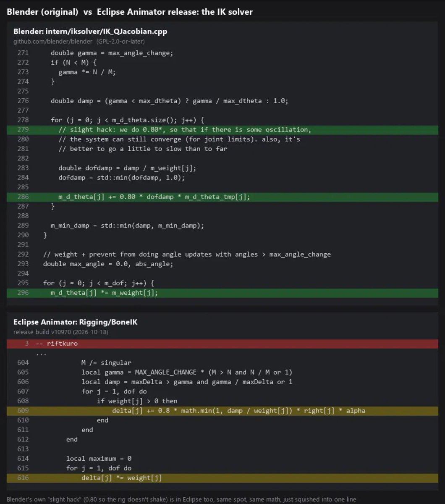Viewport: 445px width, 504px height.
Task: Click line number 607 in gutter
Action: click(23, 391)
